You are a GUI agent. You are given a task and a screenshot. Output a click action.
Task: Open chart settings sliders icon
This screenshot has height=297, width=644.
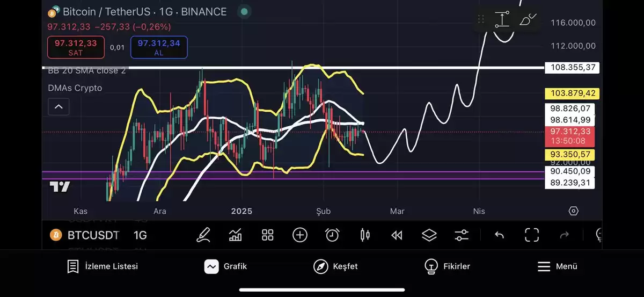[x=462, y=235]
